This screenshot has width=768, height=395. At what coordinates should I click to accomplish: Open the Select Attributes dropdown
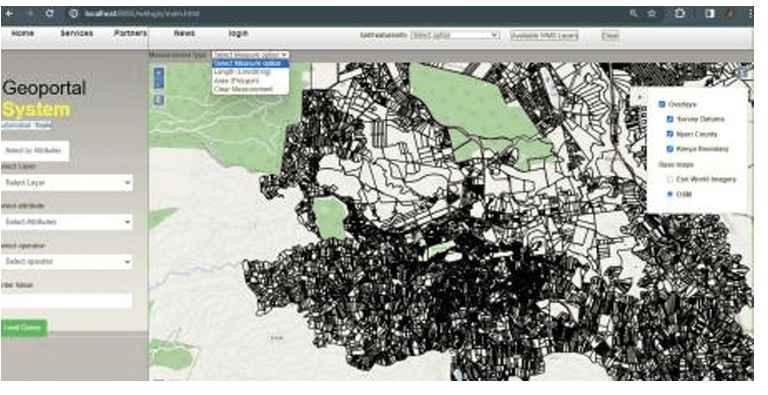pos(67,222)
